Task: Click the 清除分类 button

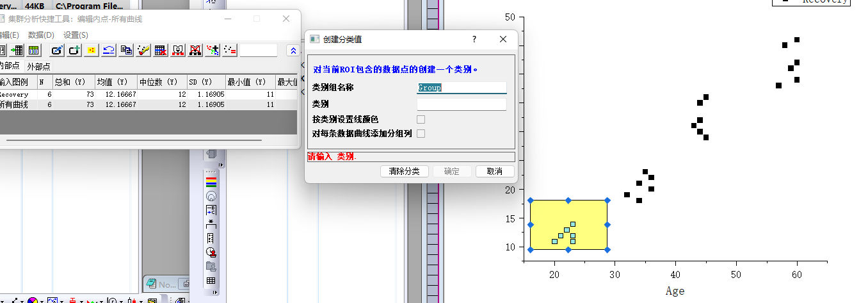Action: coord(404,171)
